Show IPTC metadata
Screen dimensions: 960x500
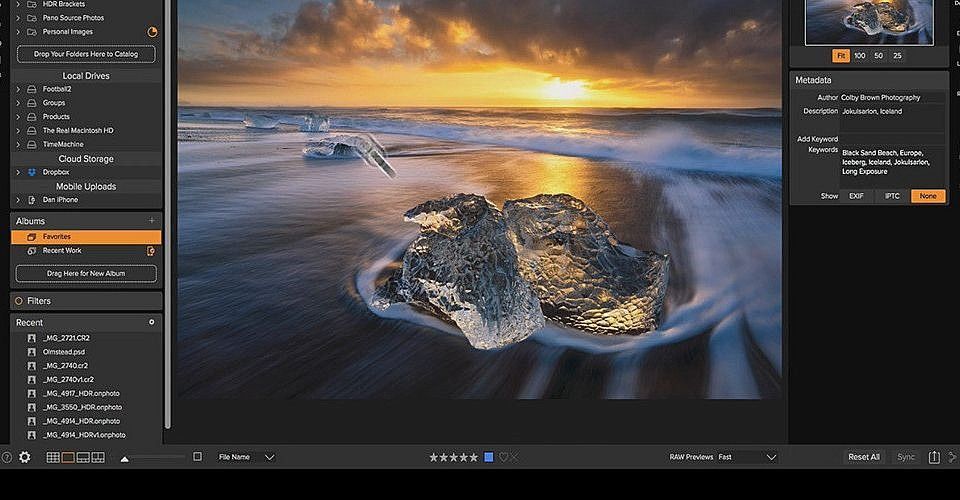[892, 196]
